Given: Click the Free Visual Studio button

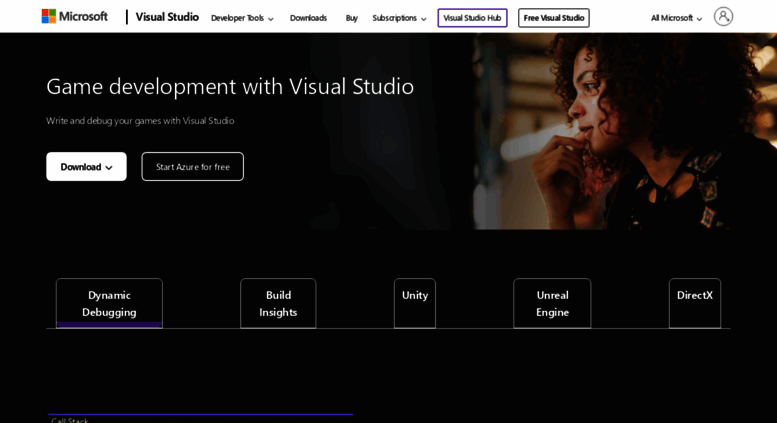Looking at the screenshot, I should click(x=553, y=18).
